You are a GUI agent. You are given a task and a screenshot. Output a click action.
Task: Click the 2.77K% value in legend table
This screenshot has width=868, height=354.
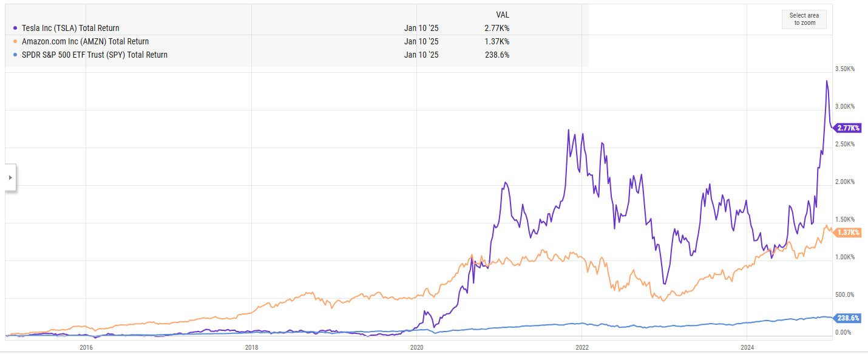point(498,28)
